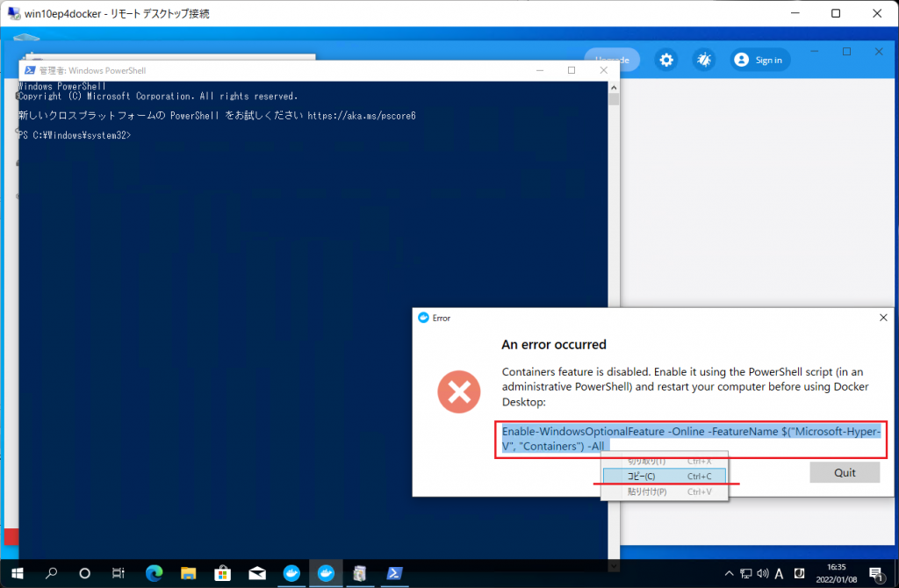Open Cortana circle icon on taskbar

(84, 573)
